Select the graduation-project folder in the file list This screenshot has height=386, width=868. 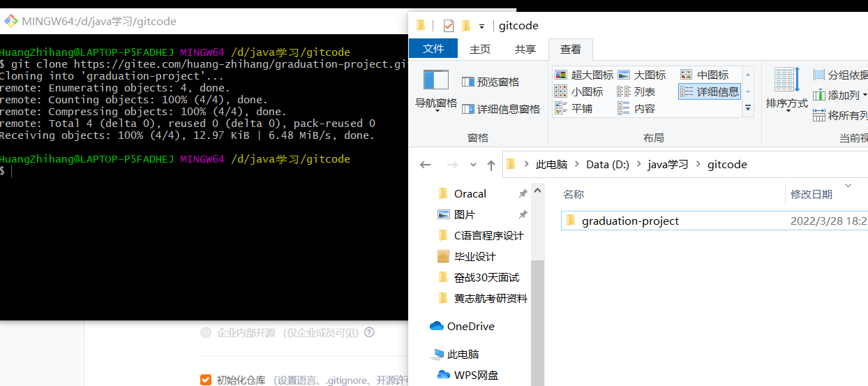(x=630, y=221)
